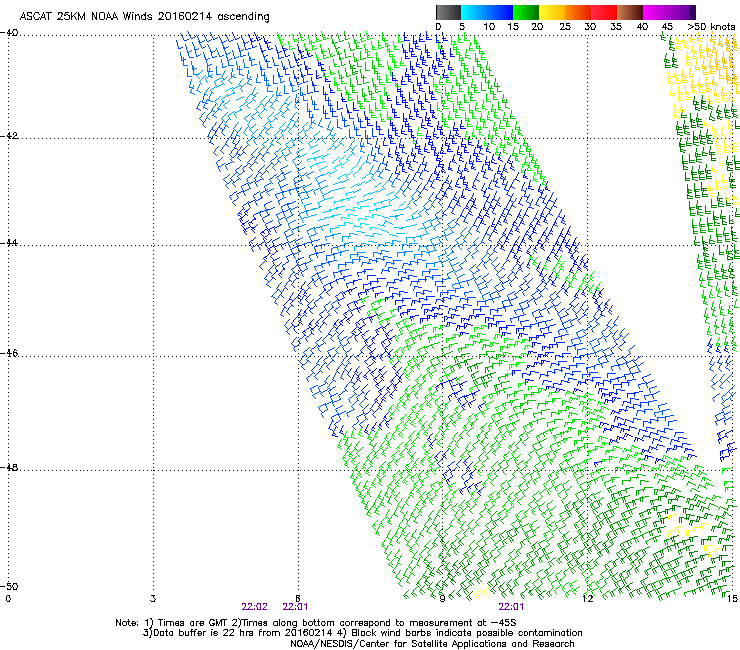
Task: Click the "30" label under the color bar
Action: click(x=590, y=27)
